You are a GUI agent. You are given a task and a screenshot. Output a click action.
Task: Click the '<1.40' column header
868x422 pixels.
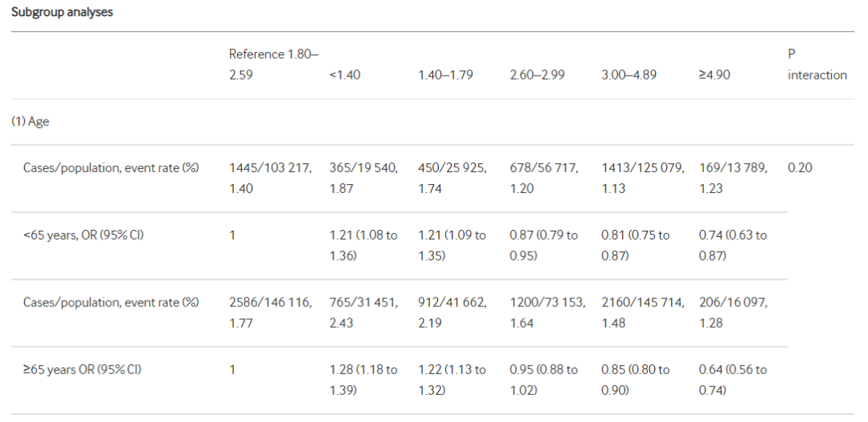pos(344,75)
